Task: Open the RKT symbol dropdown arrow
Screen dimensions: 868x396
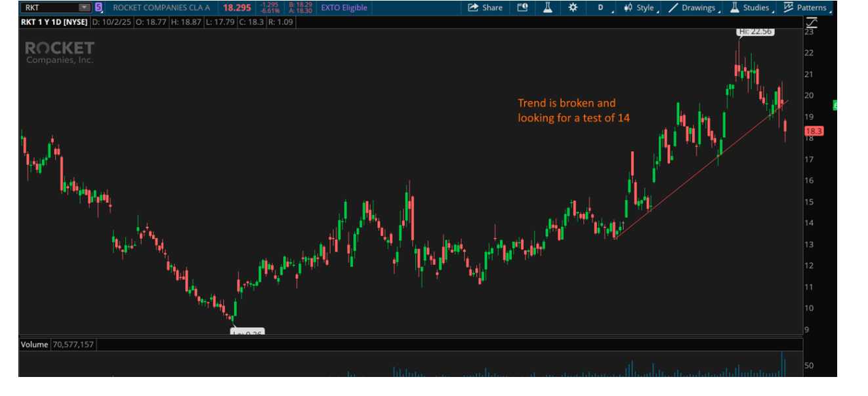Action: click(x=84, y=8)
